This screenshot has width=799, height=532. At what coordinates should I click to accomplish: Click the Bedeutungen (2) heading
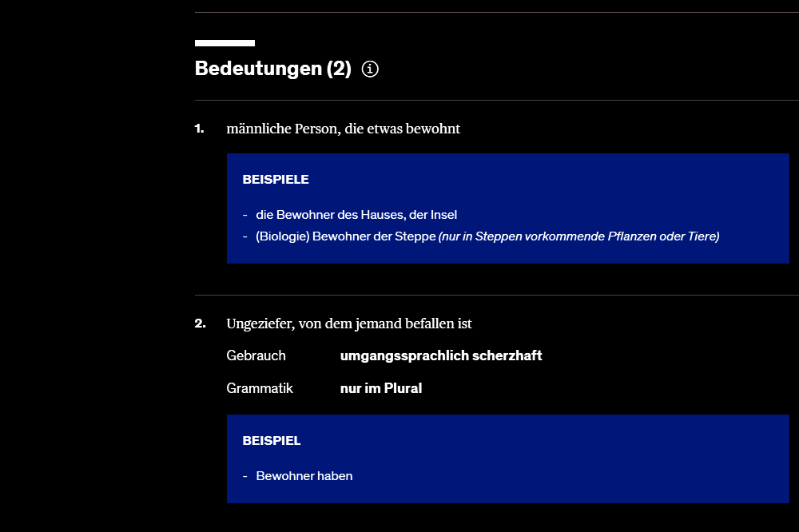pyautogui.click(x=272, y=69)
